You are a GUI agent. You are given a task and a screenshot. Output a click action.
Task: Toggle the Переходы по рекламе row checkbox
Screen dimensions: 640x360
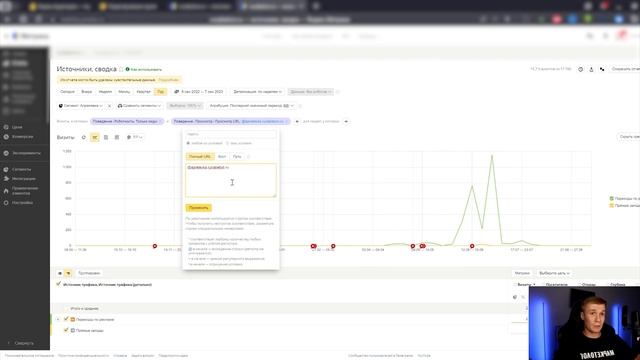(66, 319)
